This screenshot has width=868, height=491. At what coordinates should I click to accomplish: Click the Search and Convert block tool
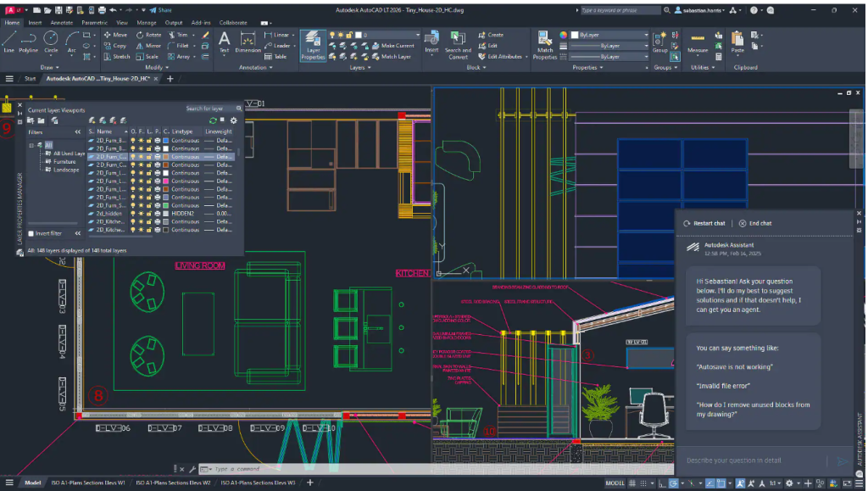[458, 44]
